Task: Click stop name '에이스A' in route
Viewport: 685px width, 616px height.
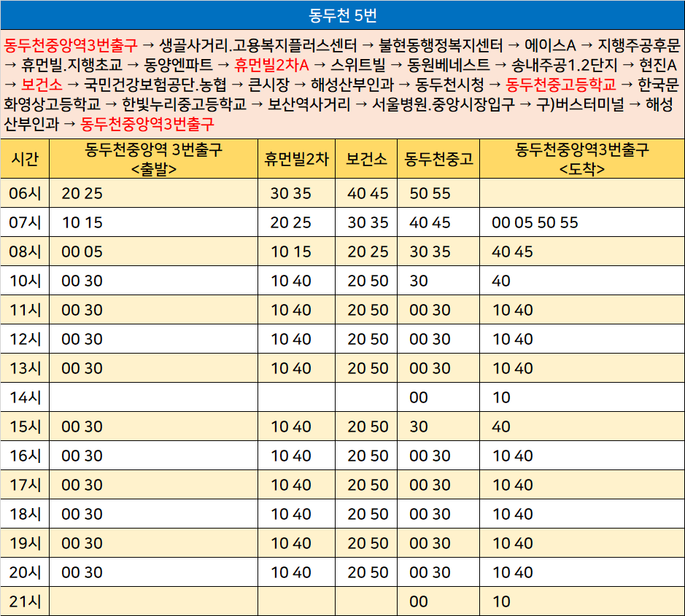Action: tap(550, 45)
